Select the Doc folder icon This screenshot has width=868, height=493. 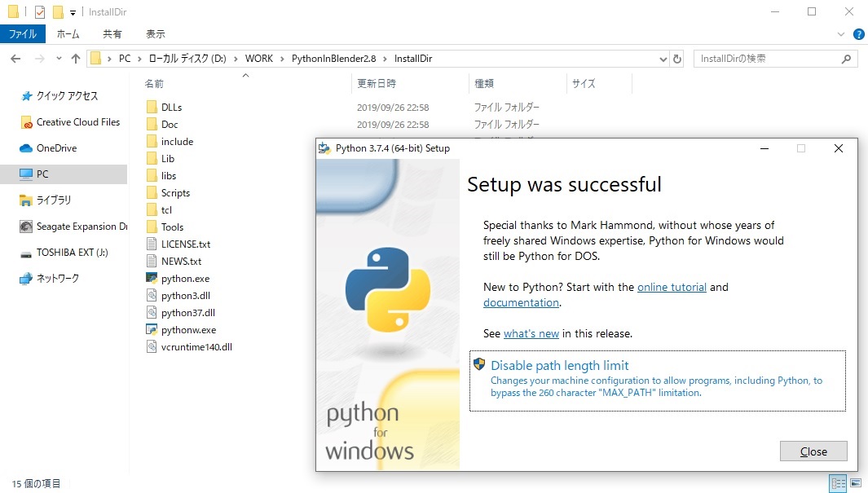click(152, 124)
